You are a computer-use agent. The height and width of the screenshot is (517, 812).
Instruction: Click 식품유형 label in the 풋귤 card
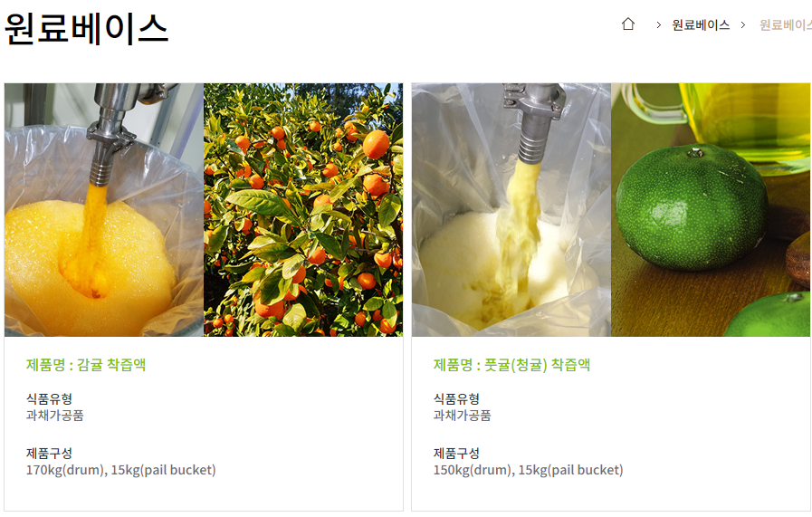pyautogui.click(x=456, y=399)
